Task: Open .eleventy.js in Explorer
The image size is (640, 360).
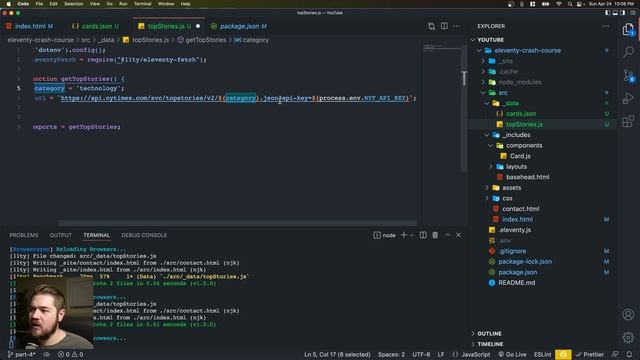Action: point(515,230)
